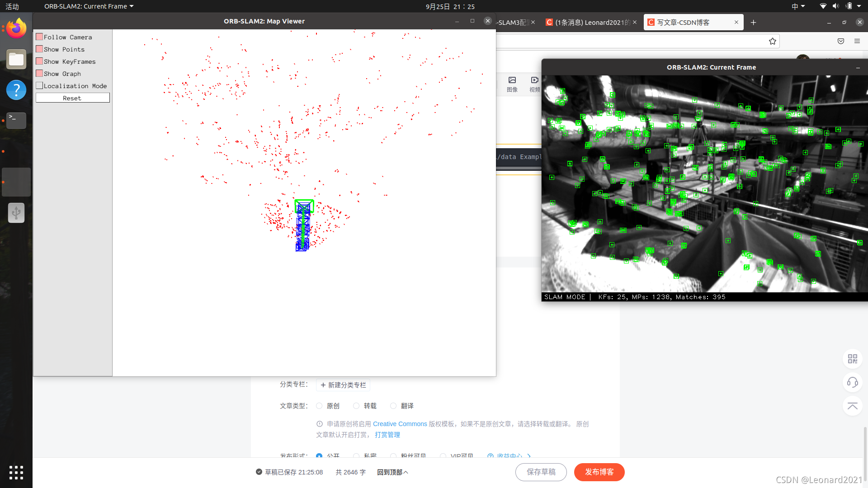Click 回到顶部 to return to top

tap(392, 472)
